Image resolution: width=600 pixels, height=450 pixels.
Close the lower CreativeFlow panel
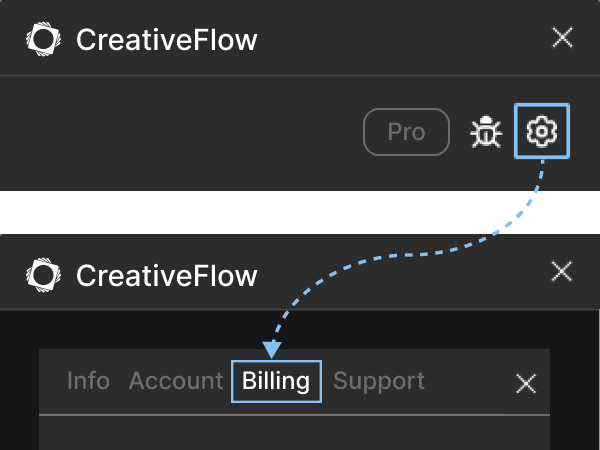pyautogui.click(x=563, y=271)
